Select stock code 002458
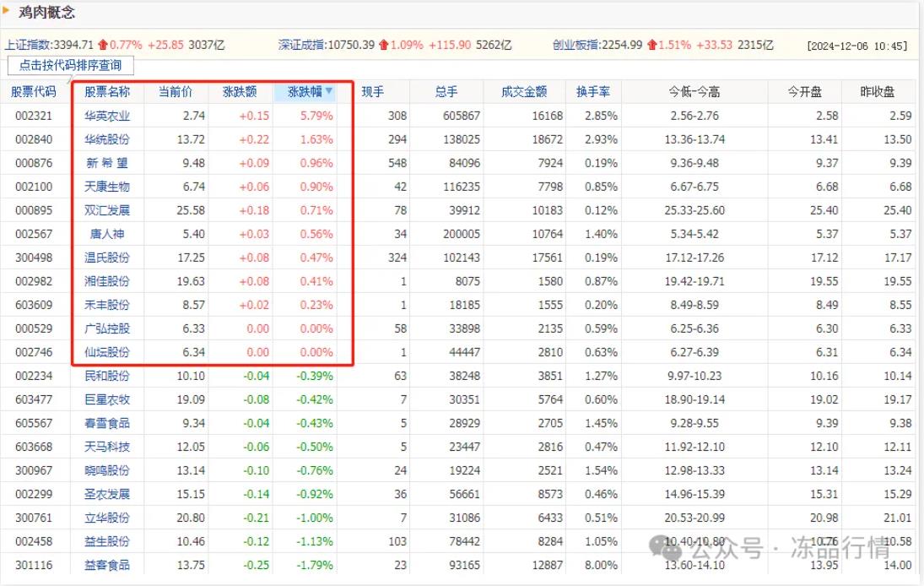 [34, 541]
